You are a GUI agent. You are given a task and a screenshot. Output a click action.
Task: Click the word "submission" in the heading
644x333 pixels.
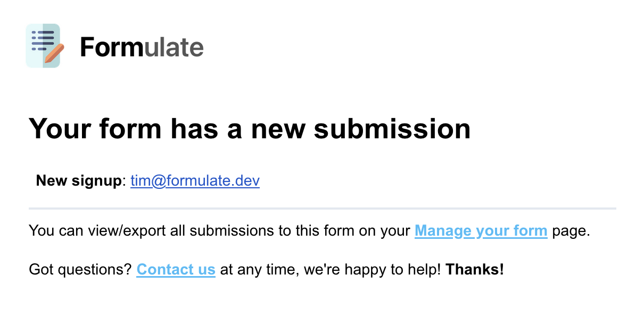(x=392, y=129)
